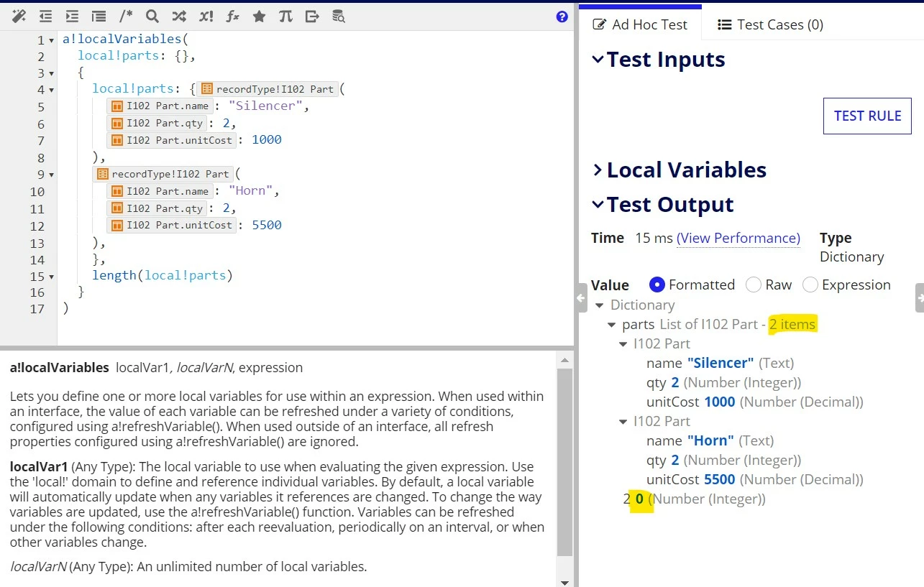Image resolution: width=924 pixels, height=587 pixels.
Task: Click the "Horn" string on line 10
Action: pos(251,191)
